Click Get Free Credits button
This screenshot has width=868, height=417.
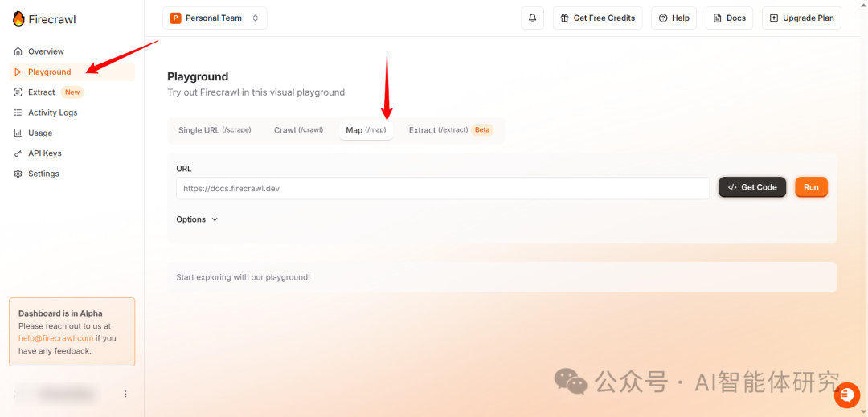[598, 18]
